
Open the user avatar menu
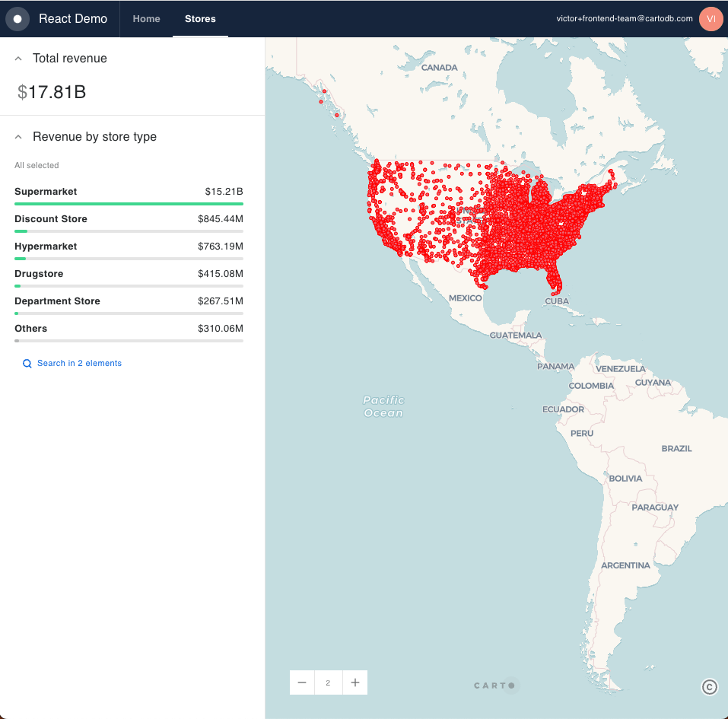click(x=711, y=19)
